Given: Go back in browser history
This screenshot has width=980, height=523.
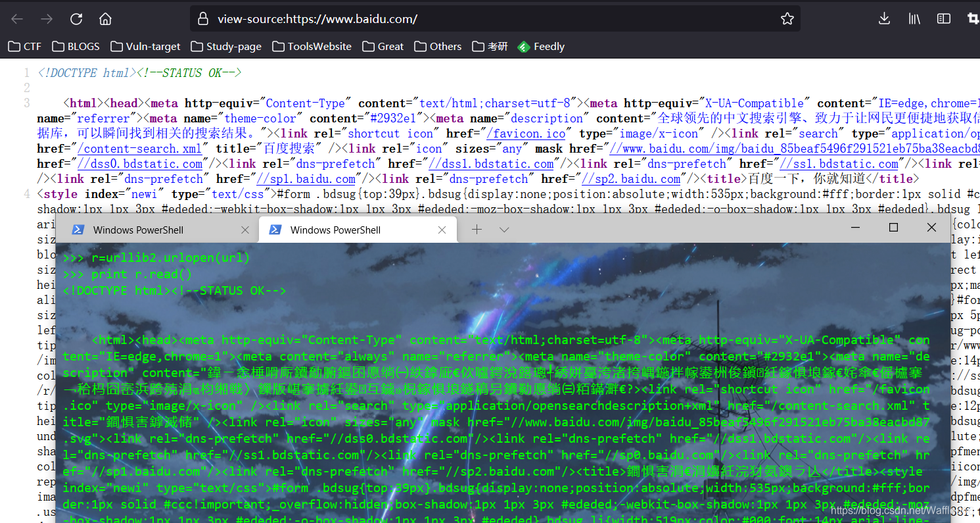Looking at the screenshot, I should (x=17, y=19).
